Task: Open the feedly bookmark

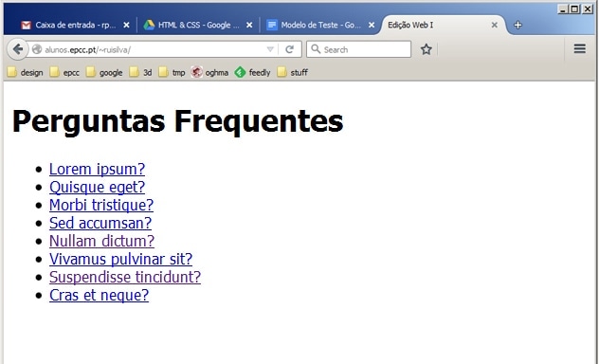Action: pos(252,72)
